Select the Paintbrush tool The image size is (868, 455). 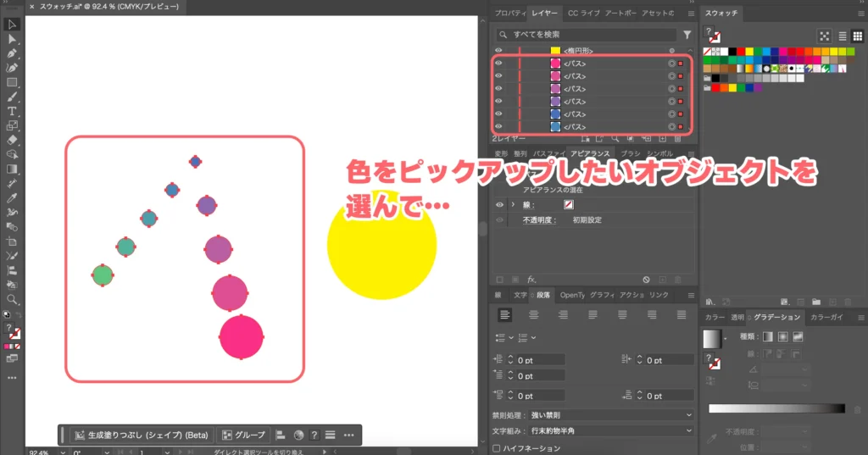(x=12, y=97)
